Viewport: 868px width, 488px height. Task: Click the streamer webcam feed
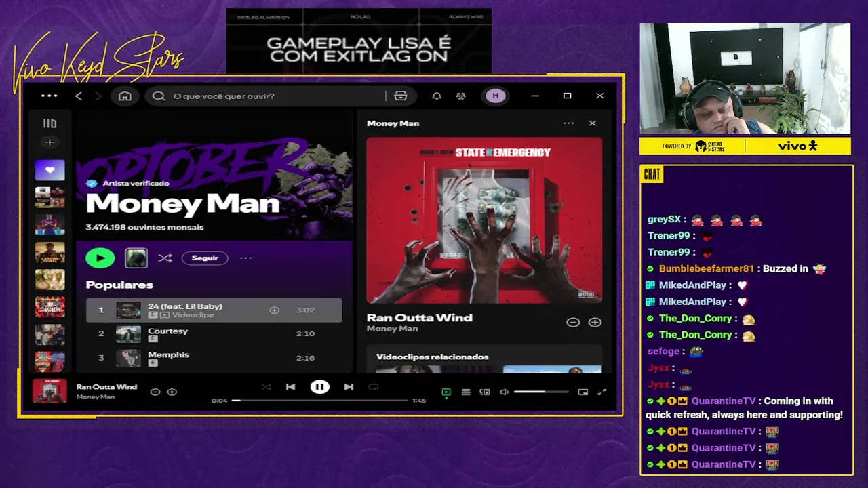click(745, 79)
